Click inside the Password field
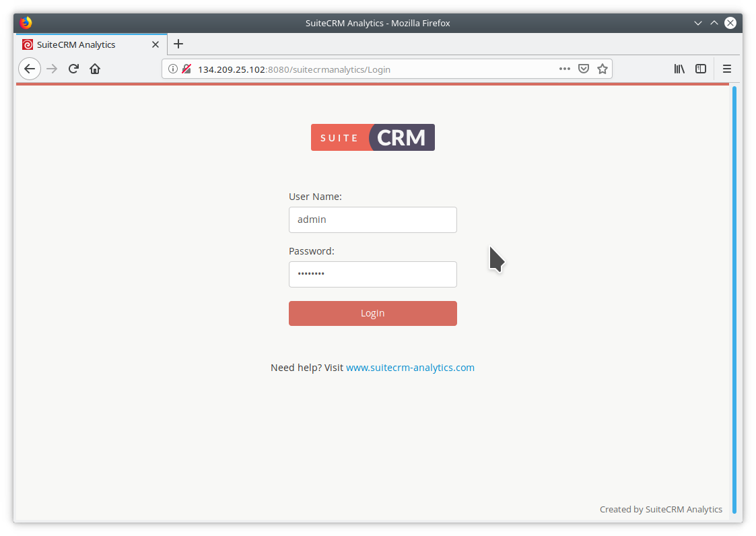 tap(372, 274)
